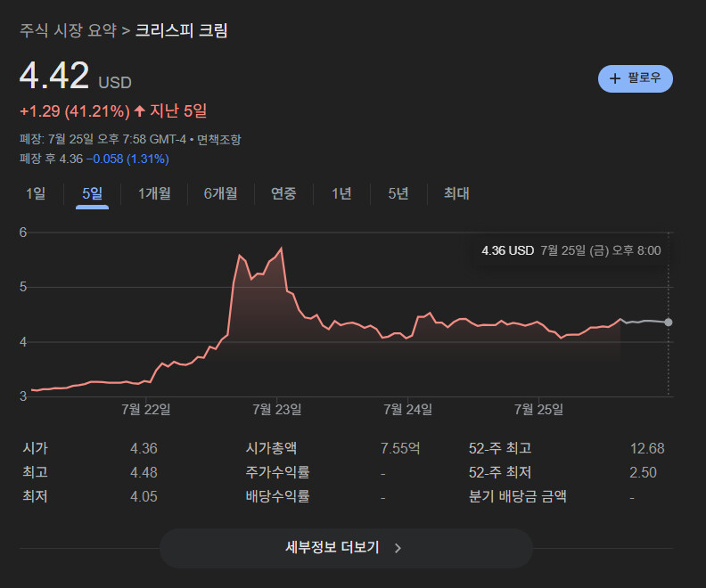Screen dimensions: 706x588
Task: Click the y-axis label 5
Action: (23, 287)
